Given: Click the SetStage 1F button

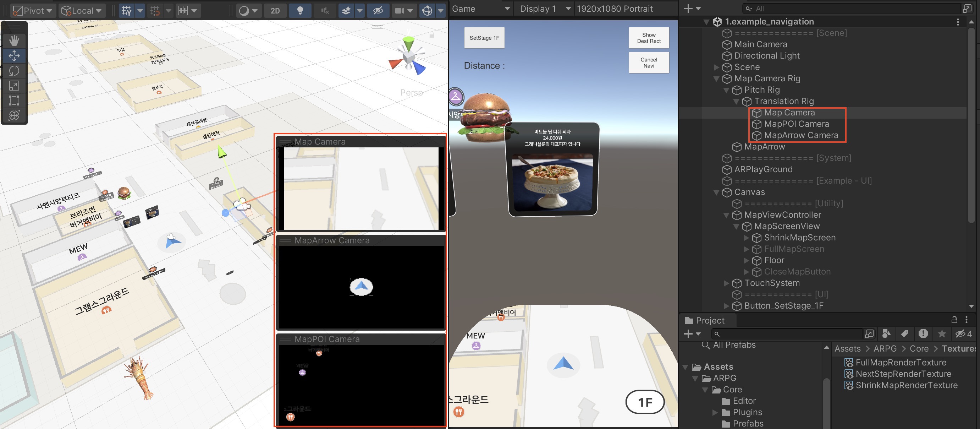Looking at the screenshot, I should [484, 38].
